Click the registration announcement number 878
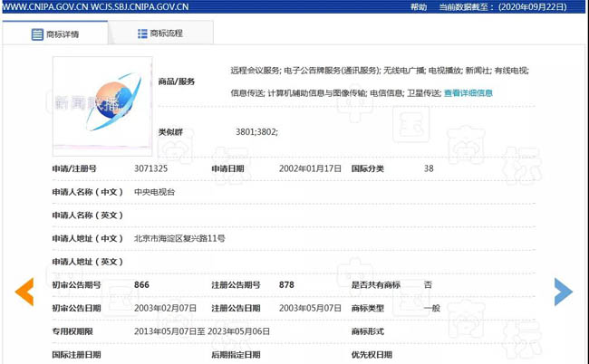 tap(286, 285)
